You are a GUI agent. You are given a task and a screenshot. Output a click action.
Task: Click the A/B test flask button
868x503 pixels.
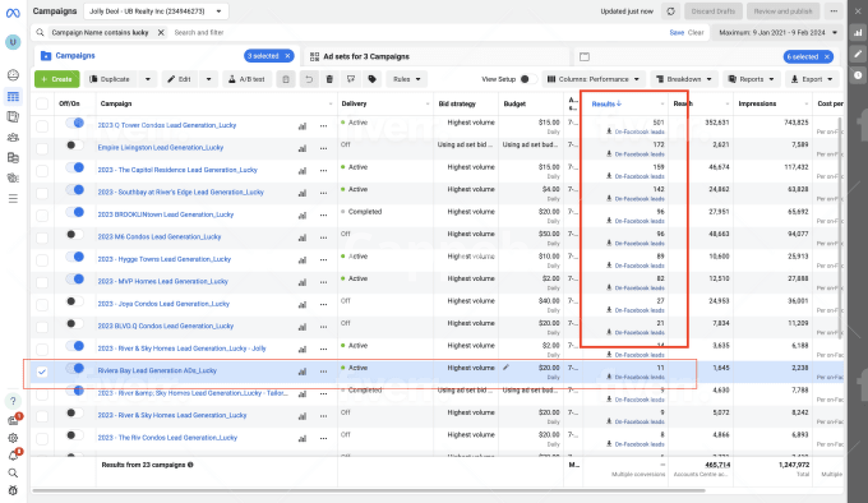tap(246, 79)
